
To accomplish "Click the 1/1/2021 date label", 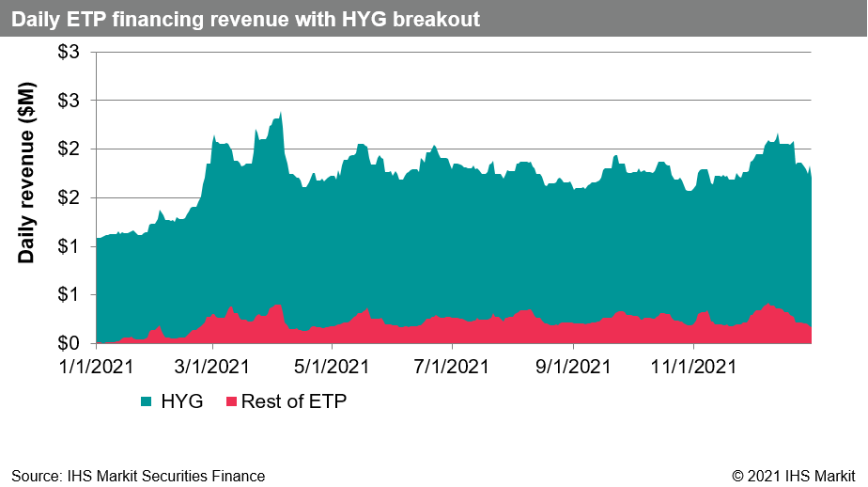I will [97, 363].
